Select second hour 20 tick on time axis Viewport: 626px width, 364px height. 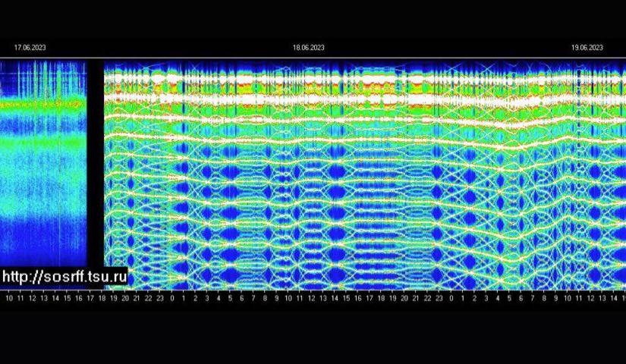click(x=404, y=300)
